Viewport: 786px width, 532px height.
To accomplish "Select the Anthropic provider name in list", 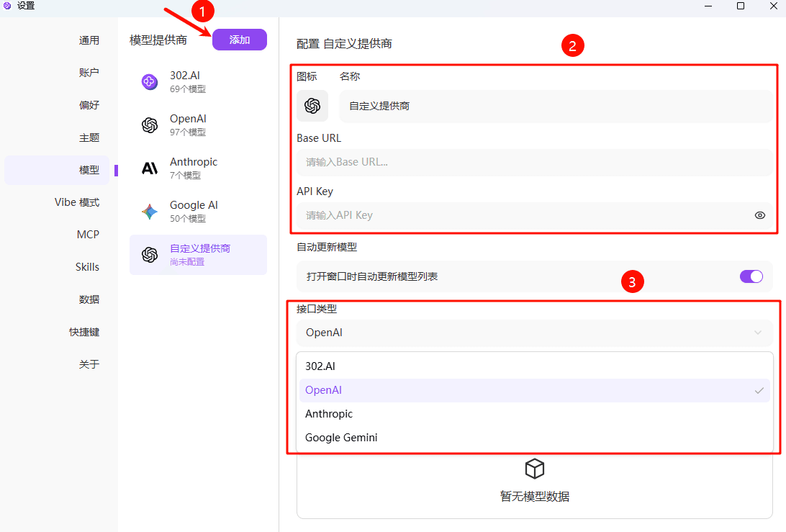I will [194, 161].
